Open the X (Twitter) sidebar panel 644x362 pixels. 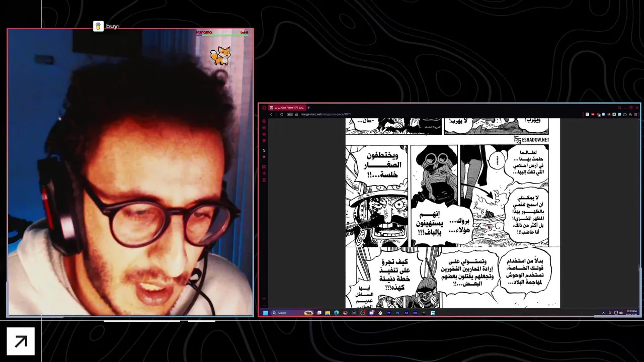(264, 150)
